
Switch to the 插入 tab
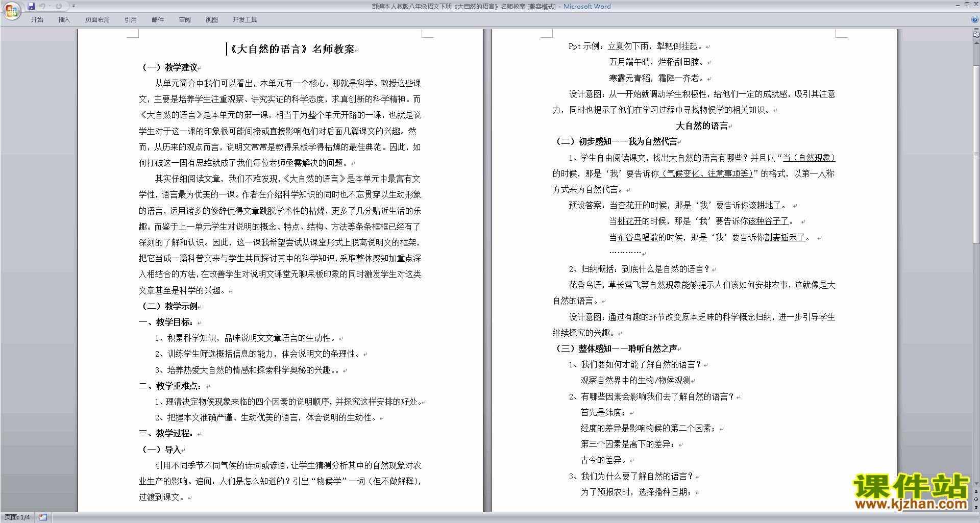[64, 20]
